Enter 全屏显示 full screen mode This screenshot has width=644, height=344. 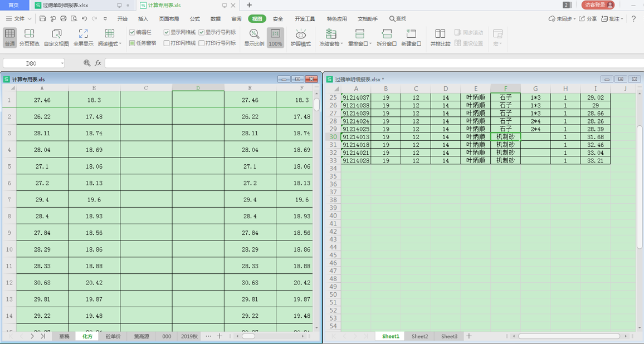[x=84, y=37]
